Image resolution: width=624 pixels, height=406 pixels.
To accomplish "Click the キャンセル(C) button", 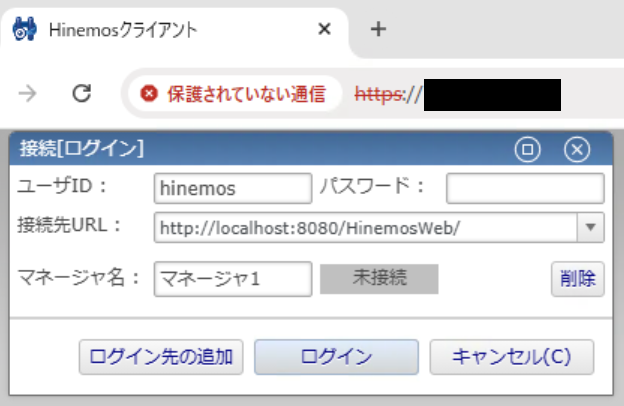I will tap(512, 357).
